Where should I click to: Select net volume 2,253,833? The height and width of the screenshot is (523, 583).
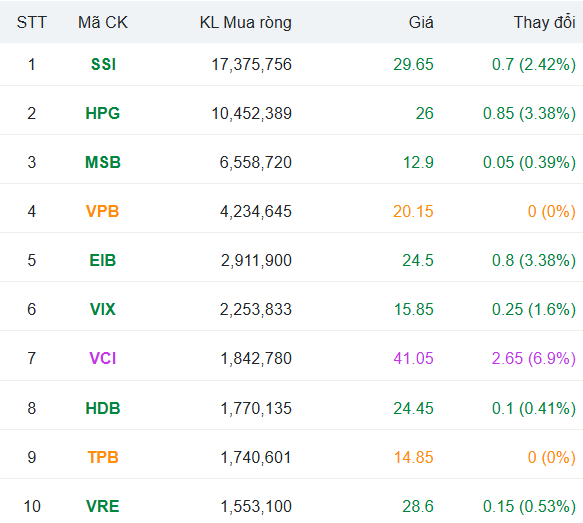[255, 309]
